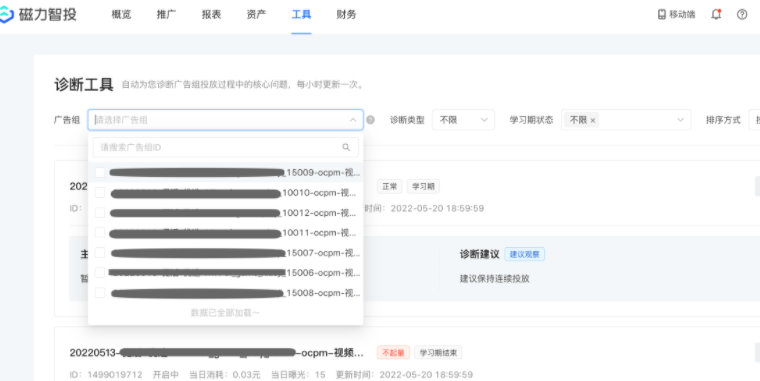Go to the 推广 tab
This screenshot has height=381, width=760.
[x=166, y=15]
